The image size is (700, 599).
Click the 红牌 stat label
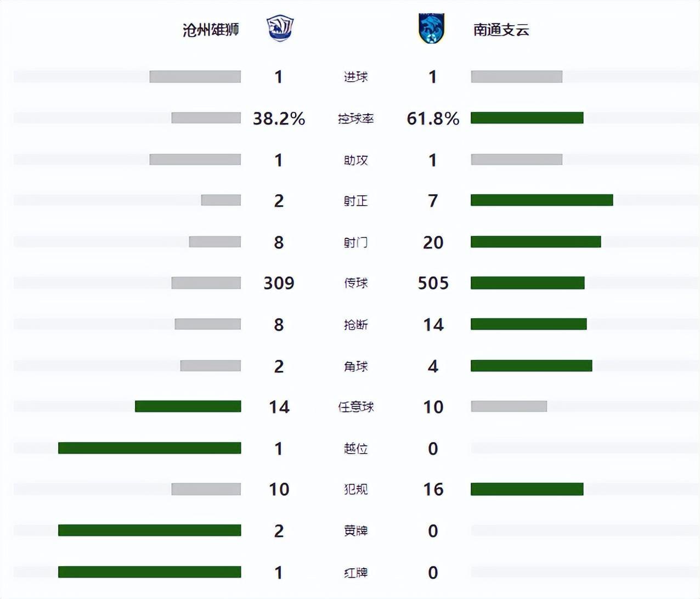pyautogui.click(x=355, y=572)
